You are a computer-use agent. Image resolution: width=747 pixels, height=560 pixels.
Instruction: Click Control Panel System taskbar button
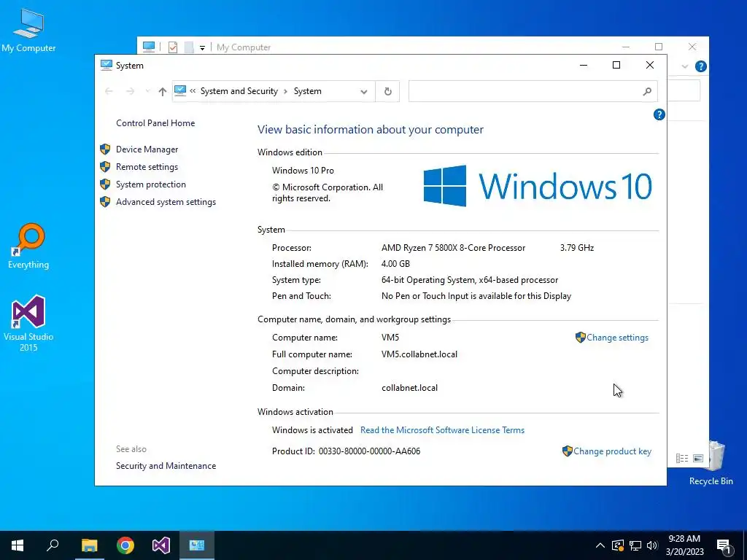197,545
